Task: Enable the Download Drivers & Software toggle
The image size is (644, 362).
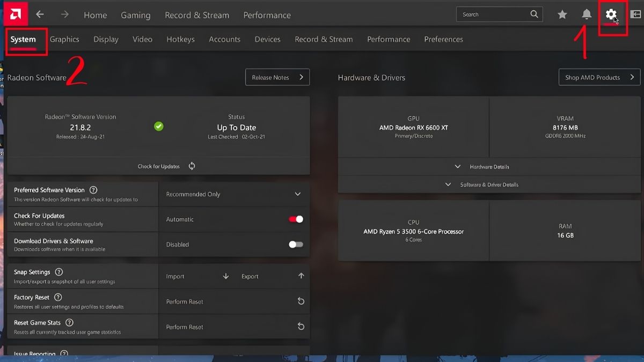Action: point(296,245)
